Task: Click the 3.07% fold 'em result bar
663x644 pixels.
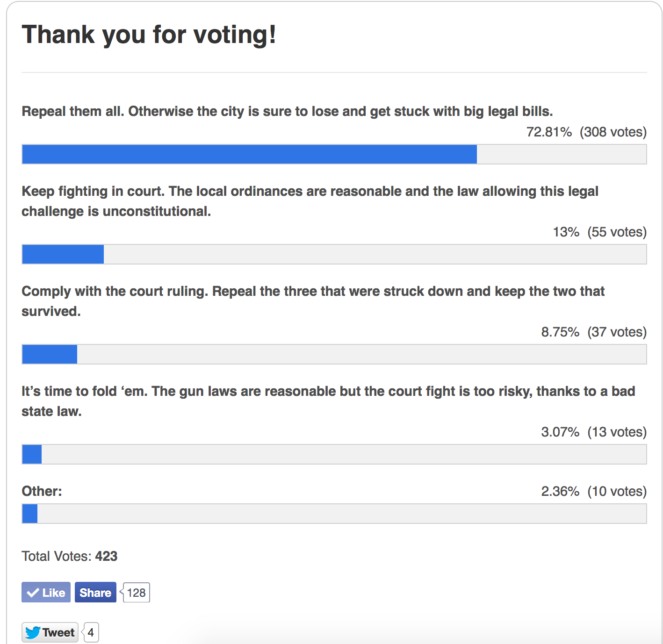Action: [334, 454]
